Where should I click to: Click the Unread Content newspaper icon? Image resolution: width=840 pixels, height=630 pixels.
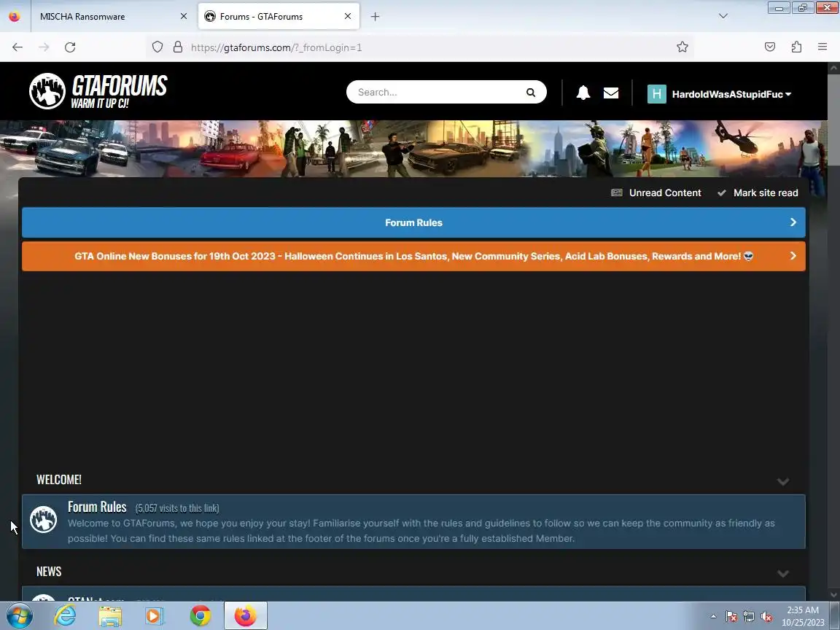point(617,192)
